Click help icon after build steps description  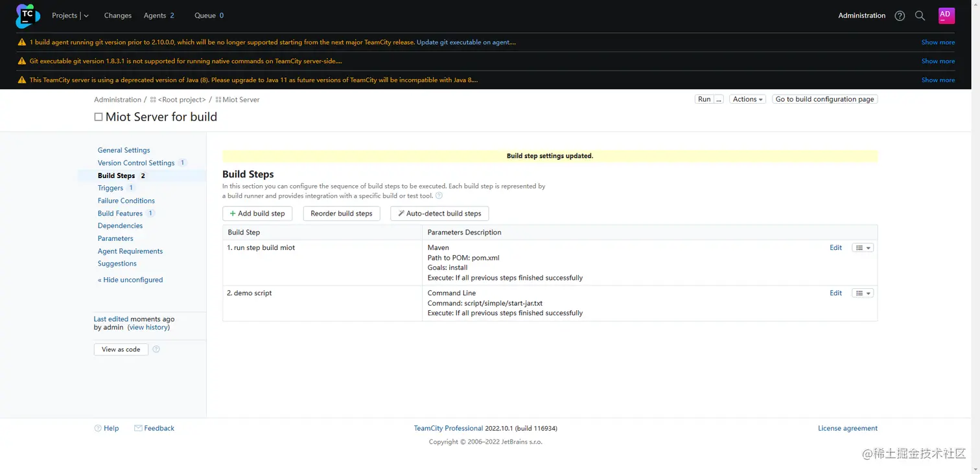pyautogui.click(x=439, y=196)
